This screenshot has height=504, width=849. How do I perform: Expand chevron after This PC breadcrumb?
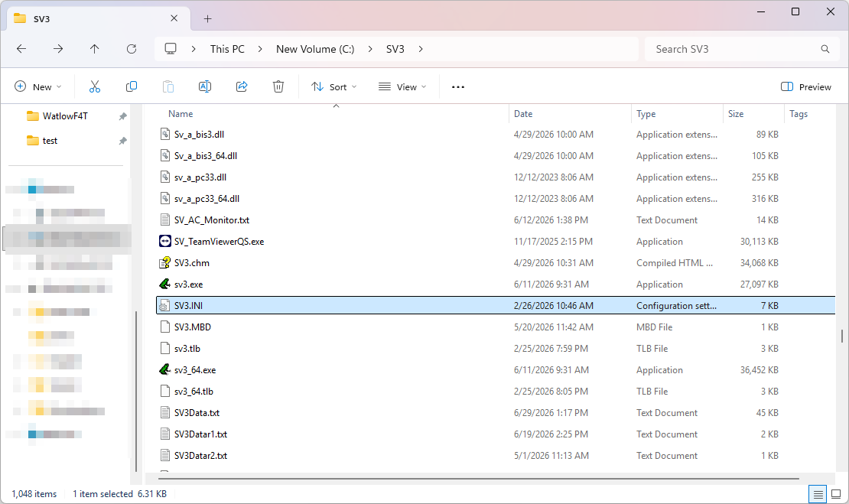(x=261, y=49)
